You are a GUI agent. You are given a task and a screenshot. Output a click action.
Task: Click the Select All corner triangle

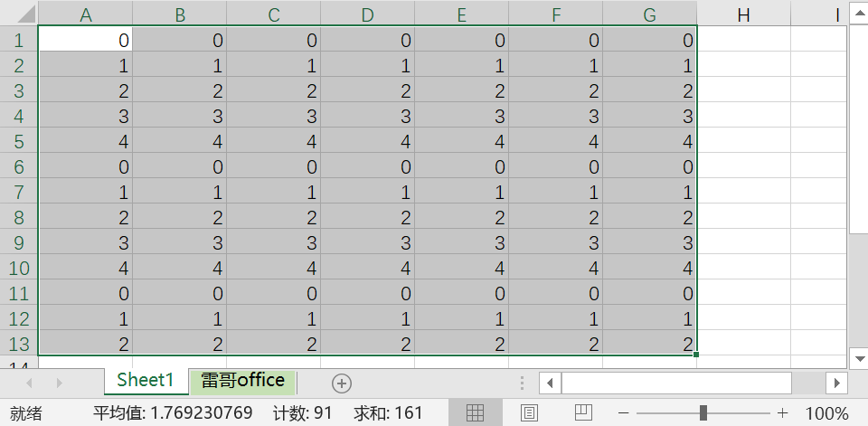point(19,12)
